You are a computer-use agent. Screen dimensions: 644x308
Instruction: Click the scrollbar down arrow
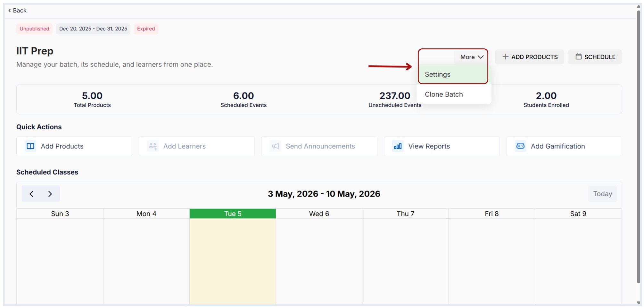(638, 303)
